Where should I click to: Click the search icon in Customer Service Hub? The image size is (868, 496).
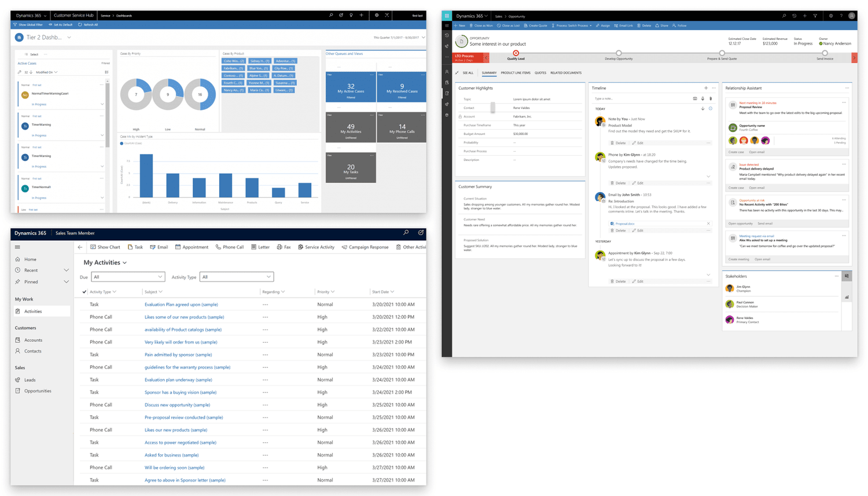click(331, 15)
